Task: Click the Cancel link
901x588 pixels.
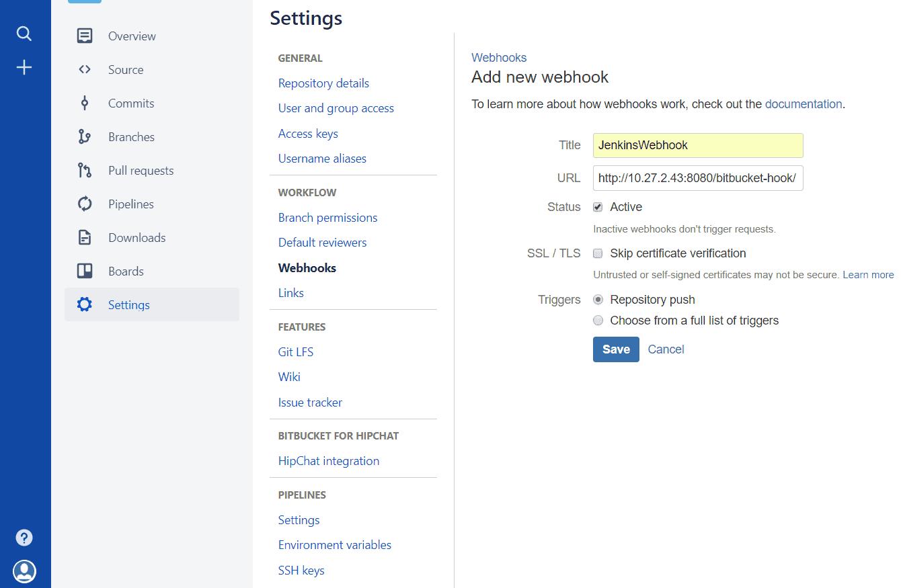Action: (x=666, y=349)
